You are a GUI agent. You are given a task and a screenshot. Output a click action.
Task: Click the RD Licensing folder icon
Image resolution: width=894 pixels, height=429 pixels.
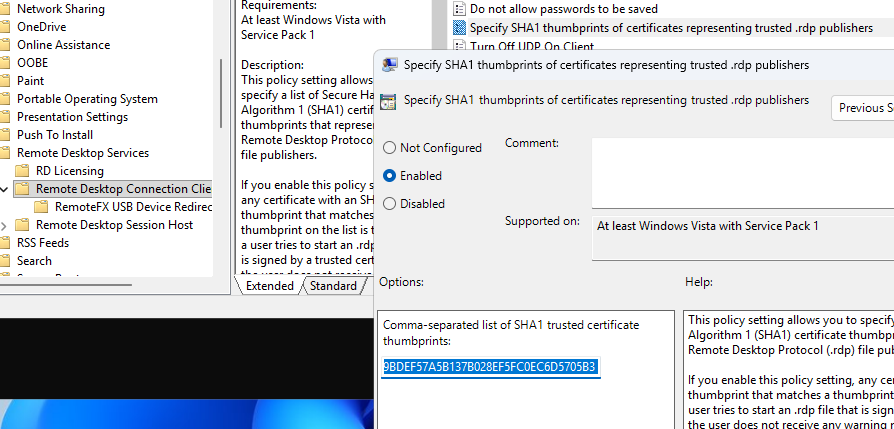coord(25,171)
